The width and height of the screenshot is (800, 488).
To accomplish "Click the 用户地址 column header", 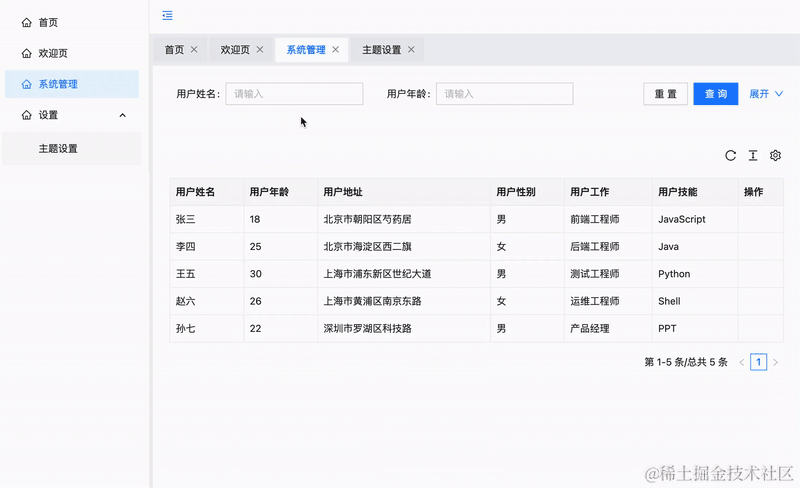I will click(x=404, y=192).
